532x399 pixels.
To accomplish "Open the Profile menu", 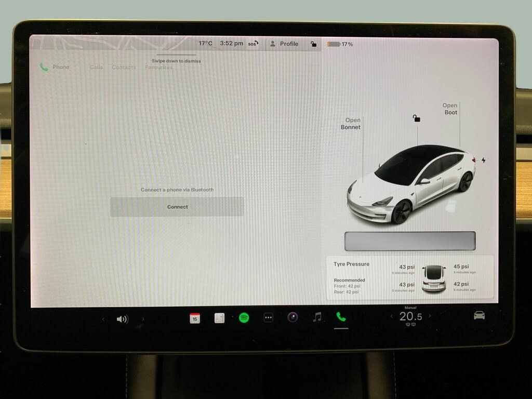I will coord(284,44).
